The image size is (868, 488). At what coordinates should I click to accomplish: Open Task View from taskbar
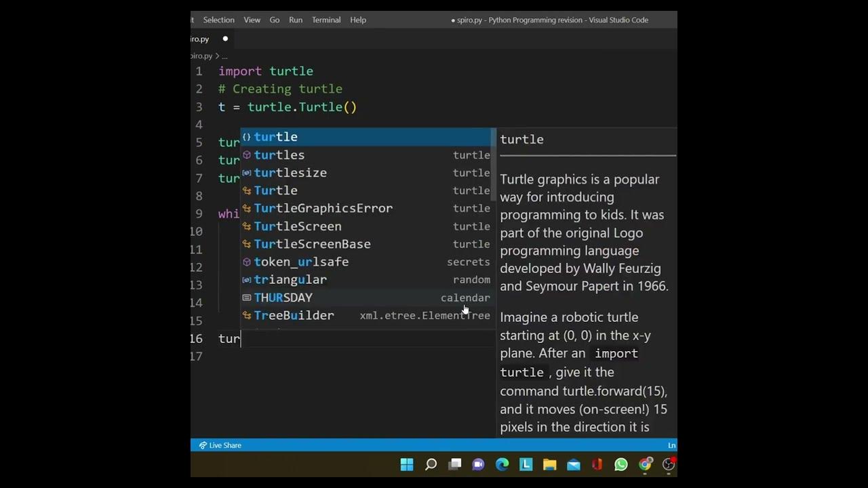[x=455, y=464]
